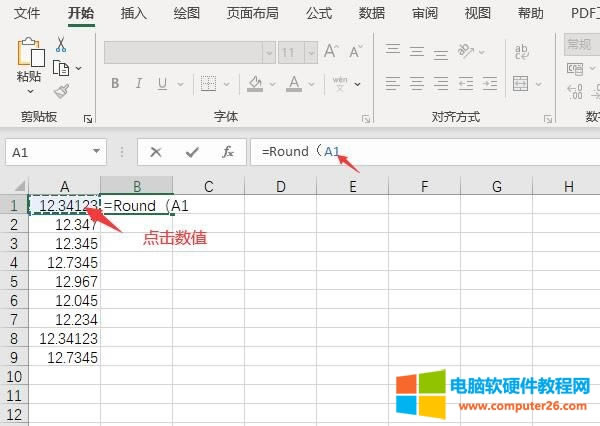Click the 文件 menu button
Viewport: 600px width, 426px height.
point(28,13)
